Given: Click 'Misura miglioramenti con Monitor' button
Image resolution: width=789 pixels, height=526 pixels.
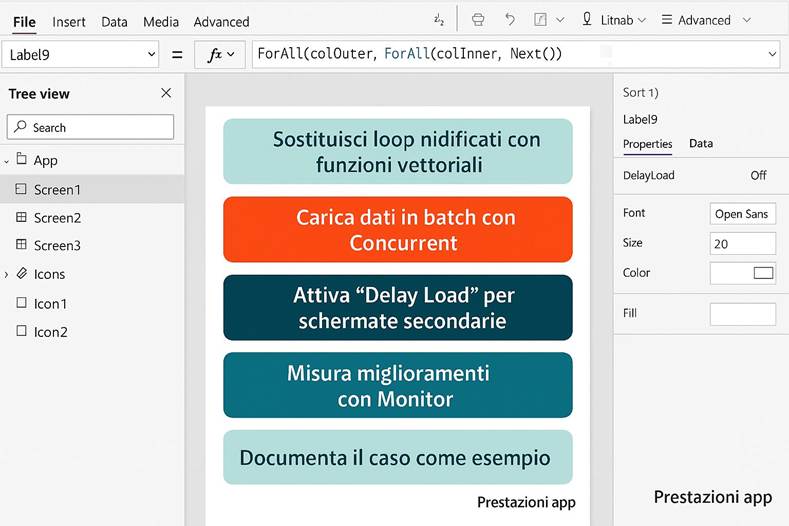Looking at the screenshot, I should [397, 385].
